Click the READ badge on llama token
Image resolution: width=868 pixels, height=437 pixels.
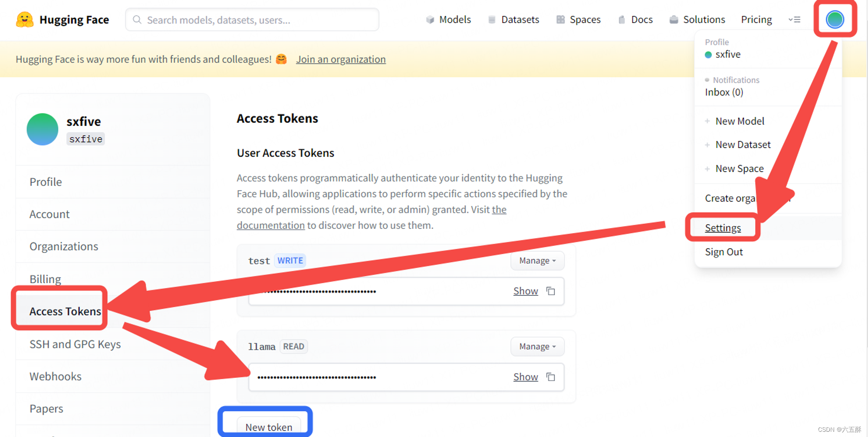pyautogui.click(x=294, y=347)
